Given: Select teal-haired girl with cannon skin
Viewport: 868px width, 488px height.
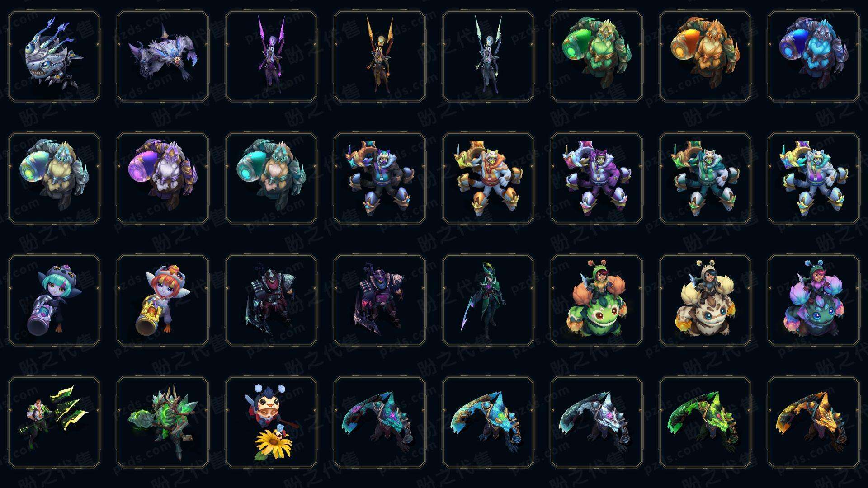Looking at the screenshot, I should click(54, 300).
